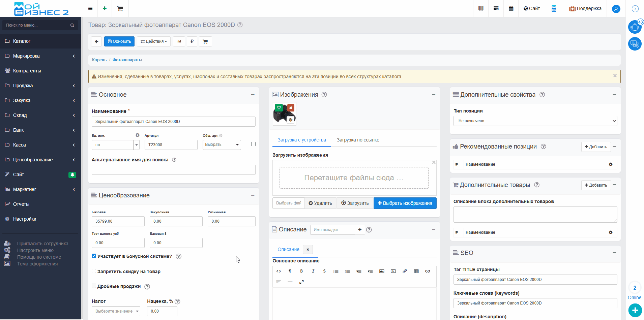Click the Выбрать изображения button
The width and height of the screenshot is (644, 320).
tap(405, 203)
